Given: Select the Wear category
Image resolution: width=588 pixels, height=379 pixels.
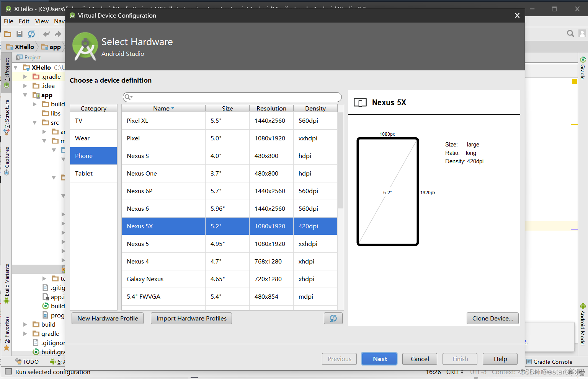Looking at the screenshot, I should click(x=93, y=138).
